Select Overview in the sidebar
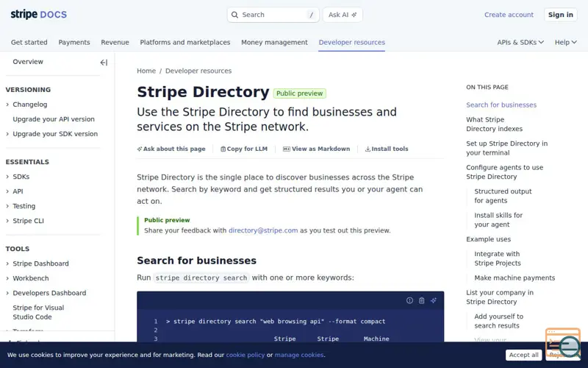 tap(28, 62)
